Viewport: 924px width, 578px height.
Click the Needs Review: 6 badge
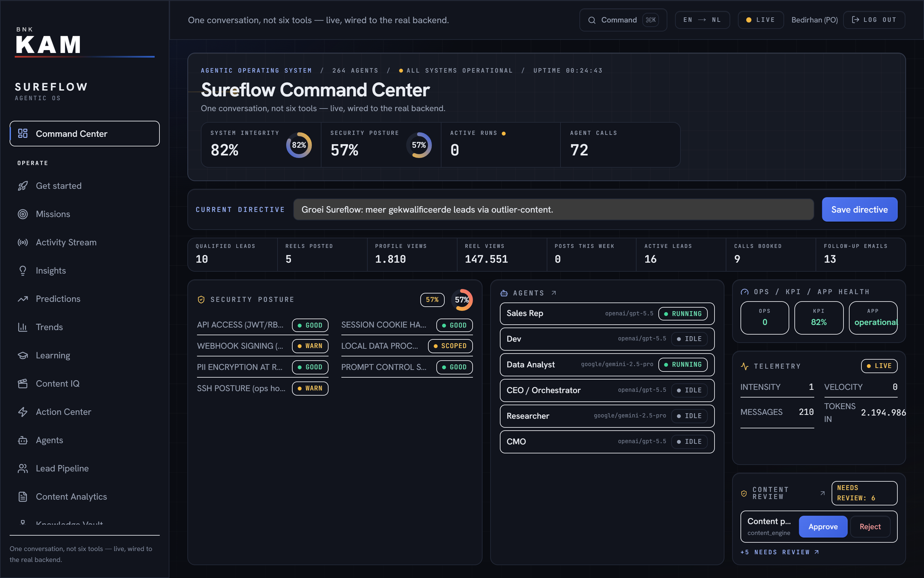pos(864,493)
